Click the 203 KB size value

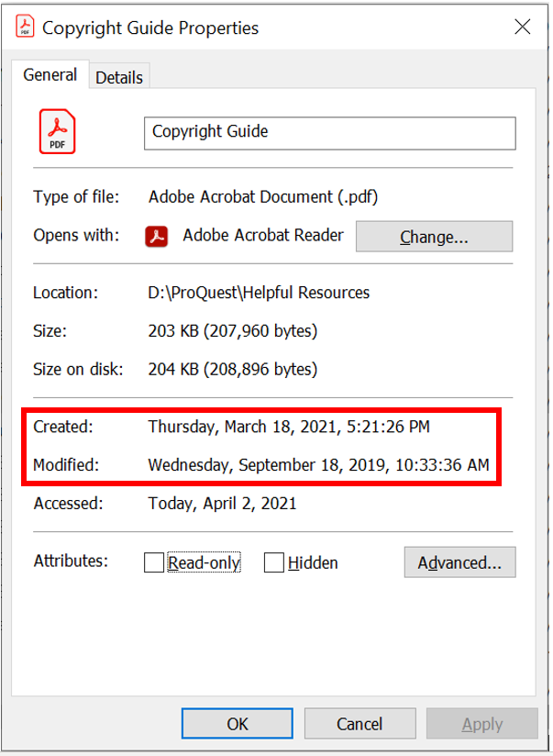click(233, 331)
